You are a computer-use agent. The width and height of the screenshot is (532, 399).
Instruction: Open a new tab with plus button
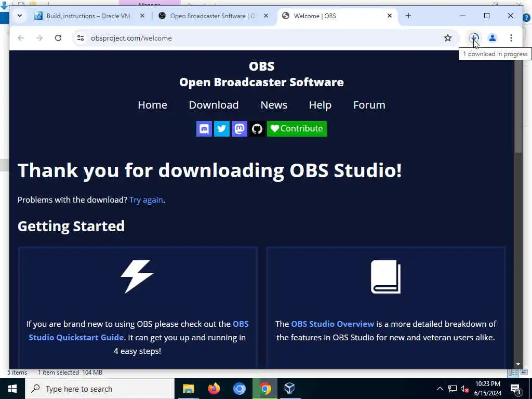coord(408,16)
